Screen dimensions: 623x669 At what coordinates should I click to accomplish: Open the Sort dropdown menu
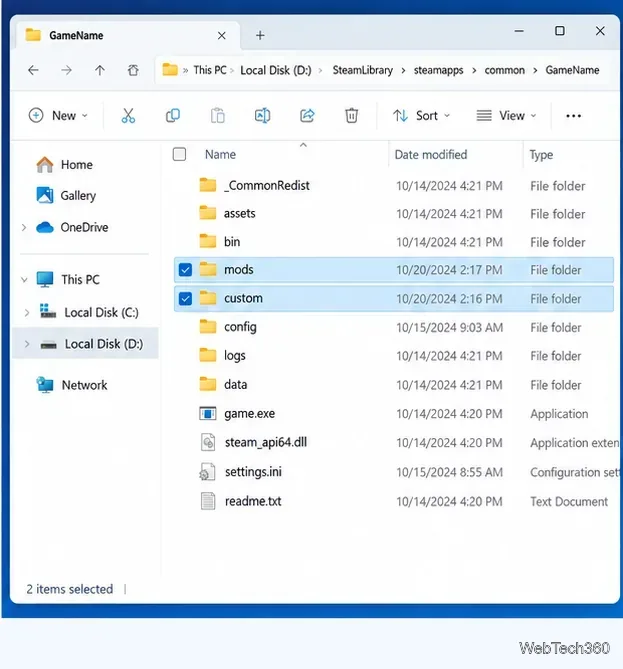(422, 116)
